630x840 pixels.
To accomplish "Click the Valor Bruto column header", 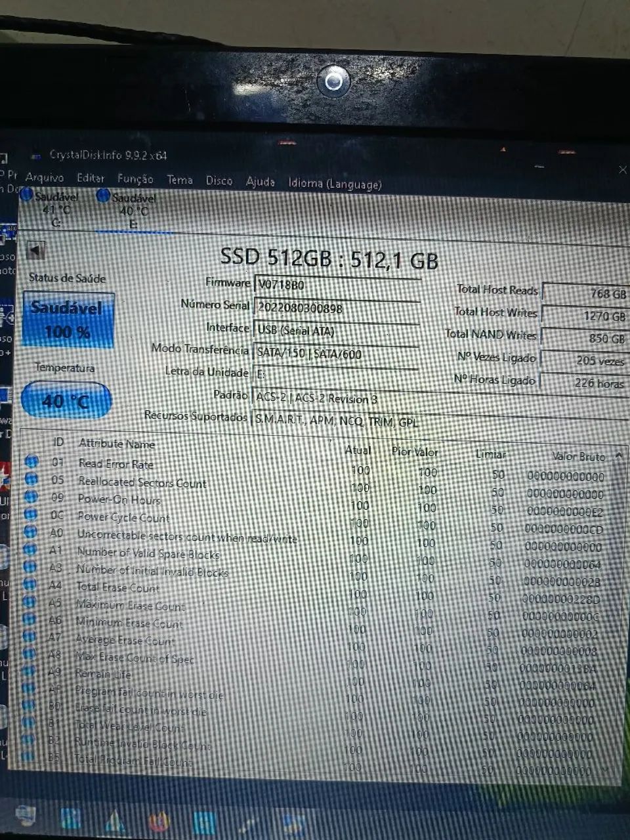I will (x=578, y=456).
